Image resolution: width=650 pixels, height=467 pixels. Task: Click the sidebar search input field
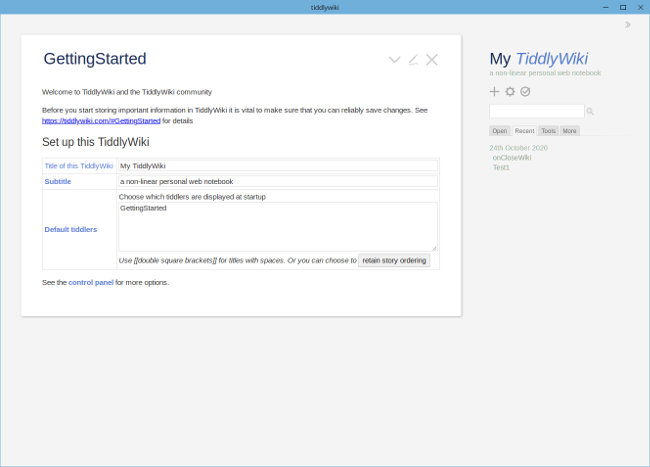coord(537,111)
